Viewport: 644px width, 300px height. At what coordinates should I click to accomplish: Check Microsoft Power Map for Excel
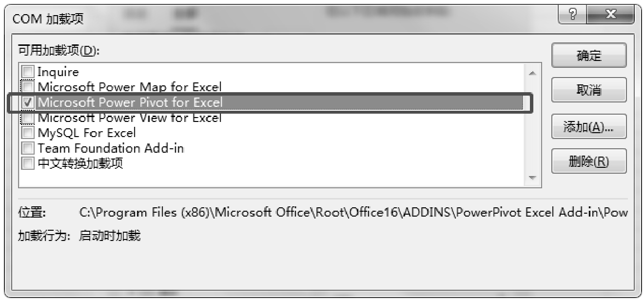tap(29, 87)
